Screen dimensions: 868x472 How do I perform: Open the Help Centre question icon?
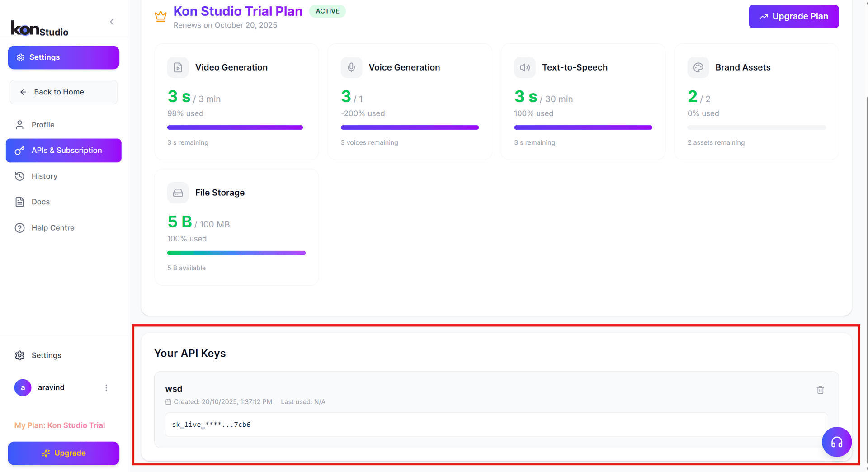[19, 227]
